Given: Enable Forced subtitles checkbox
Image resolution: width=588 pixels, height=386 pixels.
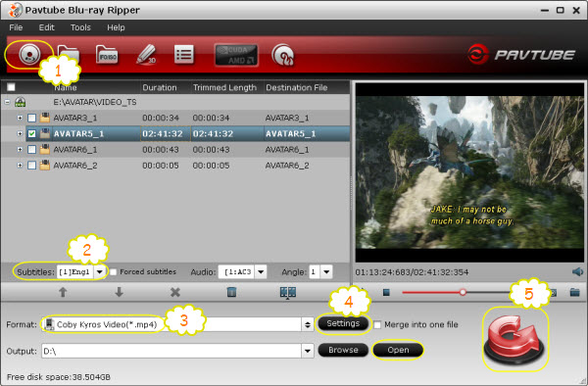Looking at the screenshot, I should (x=113, y=272).
